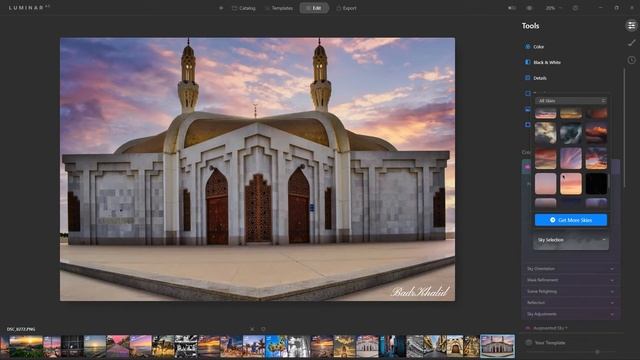Choose the purple streaked sky thumbnail
This screenshot has height=360, width=640.
tap(571, 158)
